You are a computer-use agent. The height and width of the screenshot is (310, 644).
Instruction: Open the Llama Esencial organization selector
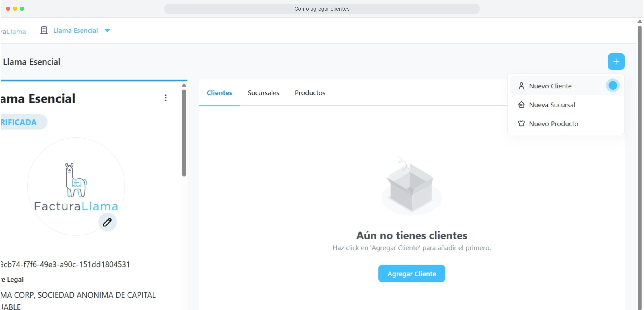tap(76, 30)
